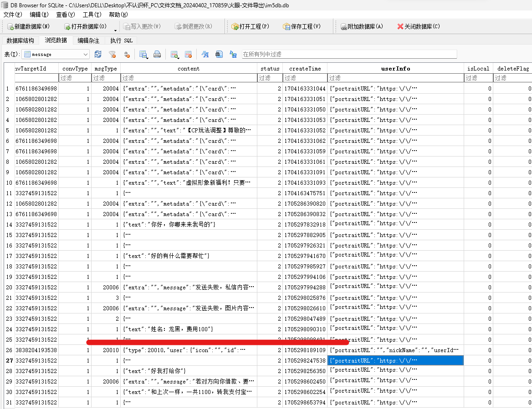Print the table using the printer icon
The width and height of the screenshot is (532, 409).
[157, 54]
